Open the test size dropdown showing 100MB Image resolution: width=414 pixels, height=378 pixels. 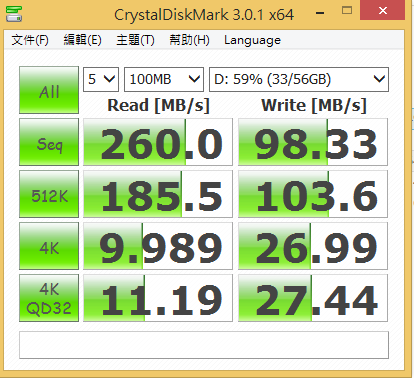point(164,79)
